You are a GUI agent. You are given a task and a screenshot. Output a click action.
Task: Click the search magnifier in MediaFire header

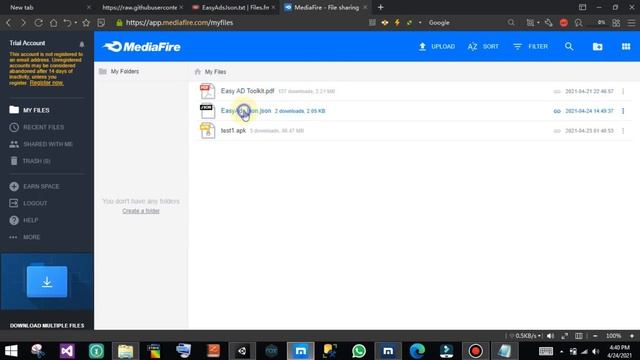[x=569, y=47]
